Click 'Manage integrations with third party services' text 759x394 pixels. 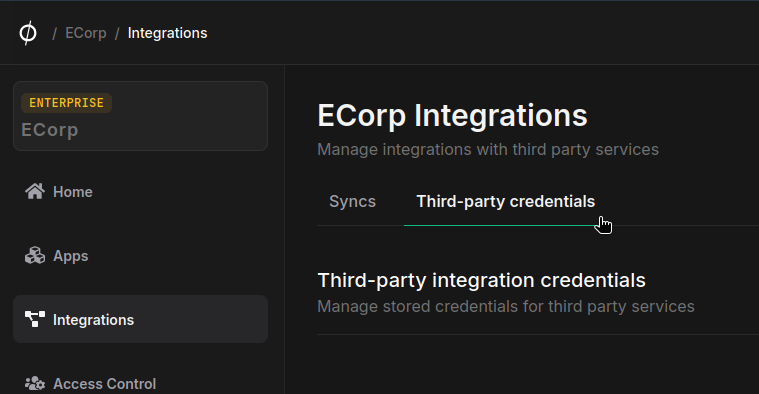point(488,150)
